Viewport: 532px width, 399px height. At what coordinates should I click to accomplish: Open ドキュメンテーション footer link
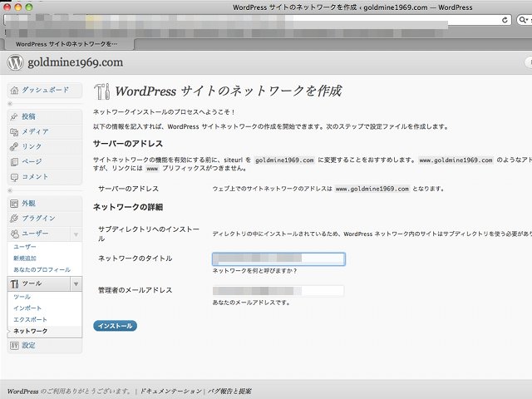(170, 392)
